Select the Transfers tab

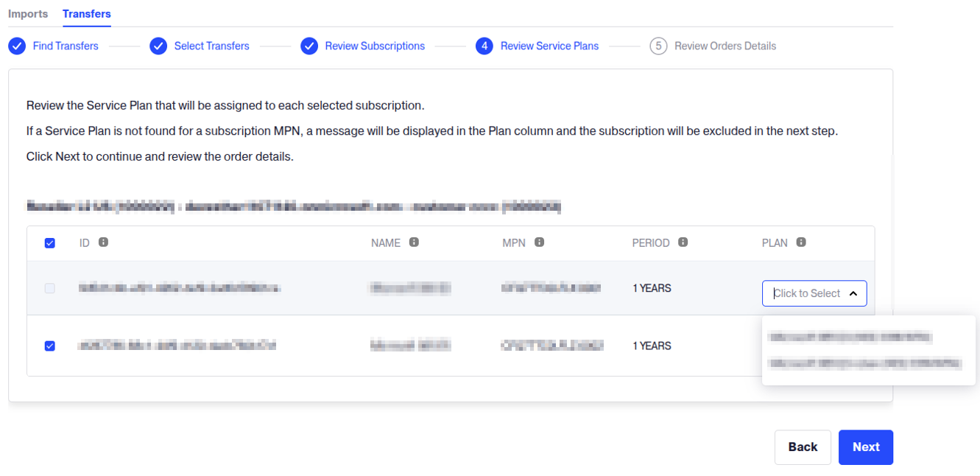(x=87, y=14)
